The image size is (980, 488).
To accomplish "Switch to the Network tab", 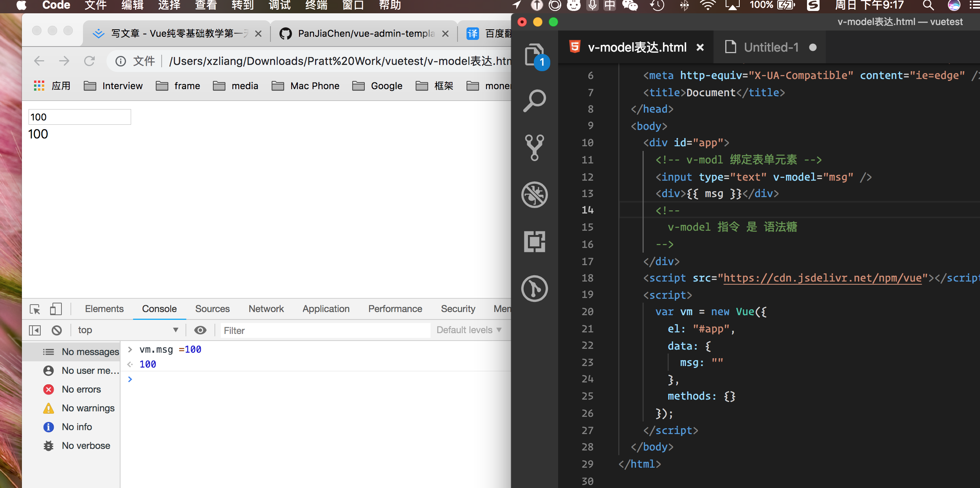I will click(x=266, y=309).
